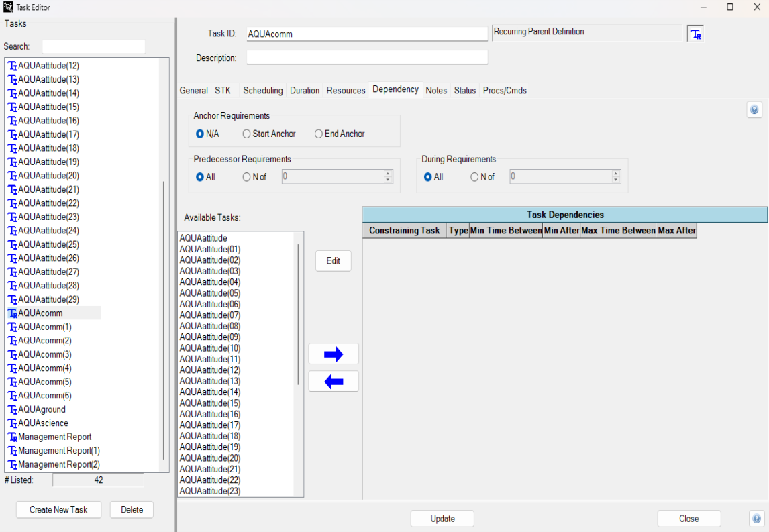
Task: Select the Start Anchor radio button
Action: pos(247,134)
